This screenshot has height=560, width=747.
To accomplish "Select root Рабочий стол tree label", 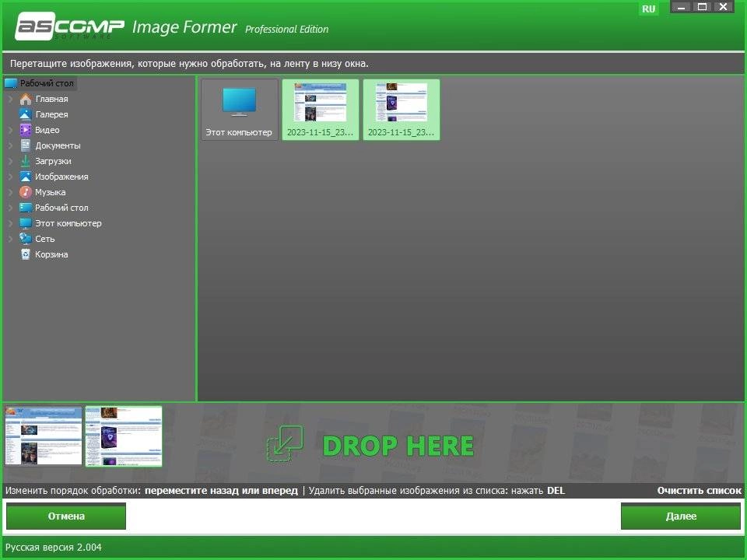I will tap(47, 83).
